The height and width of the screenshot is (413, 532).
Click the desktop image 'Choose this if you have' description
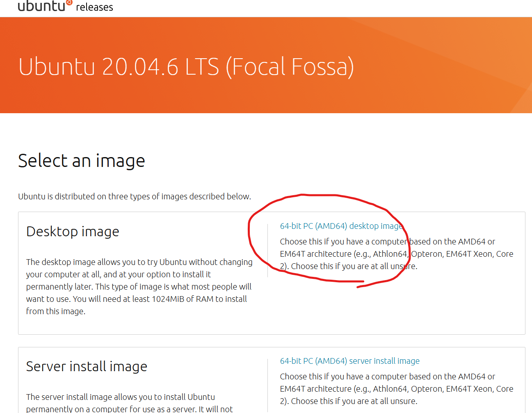(397, 254)
